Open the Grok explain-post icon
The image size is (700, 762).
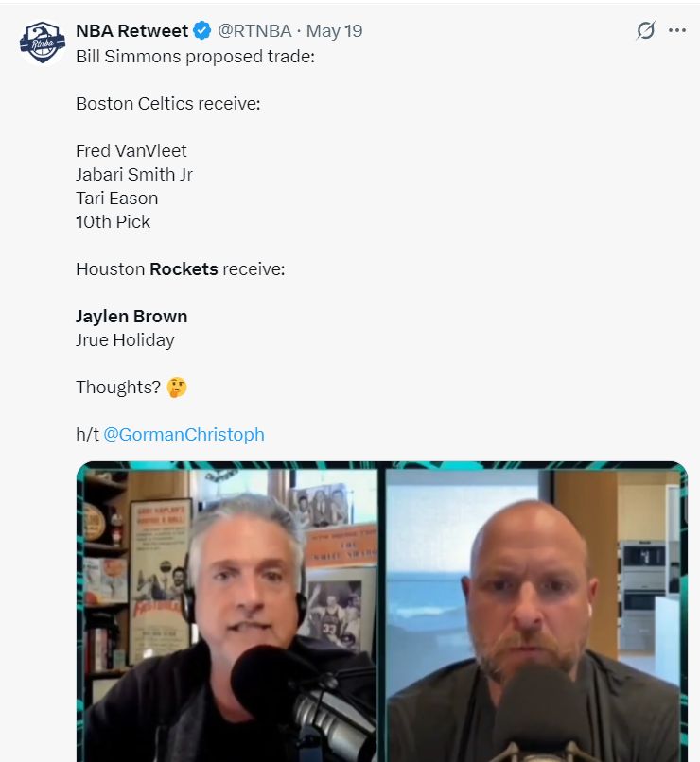click(645, 30)
